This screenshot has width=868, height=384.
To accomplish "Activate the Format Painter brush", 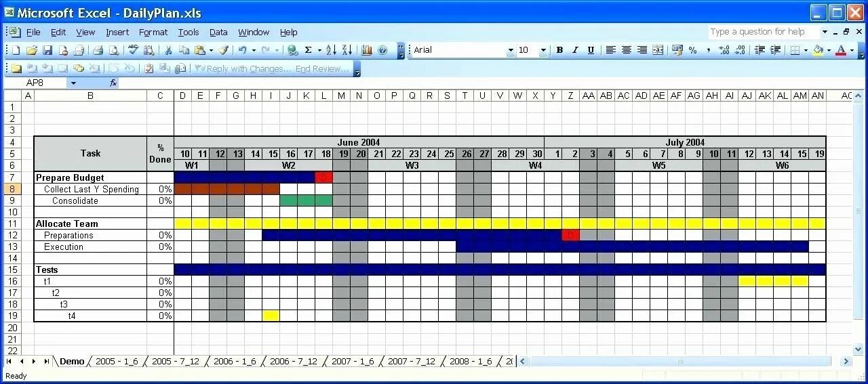I will coord(223,50).
